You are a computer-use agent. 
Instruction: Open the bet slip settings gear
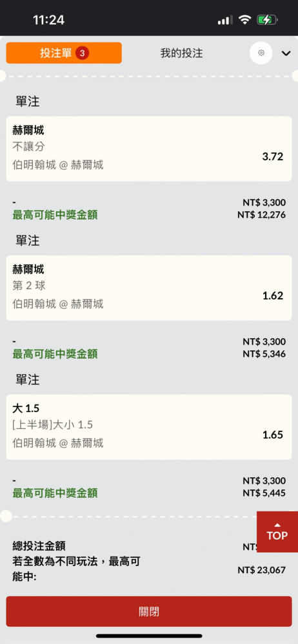tap(261, 53)
